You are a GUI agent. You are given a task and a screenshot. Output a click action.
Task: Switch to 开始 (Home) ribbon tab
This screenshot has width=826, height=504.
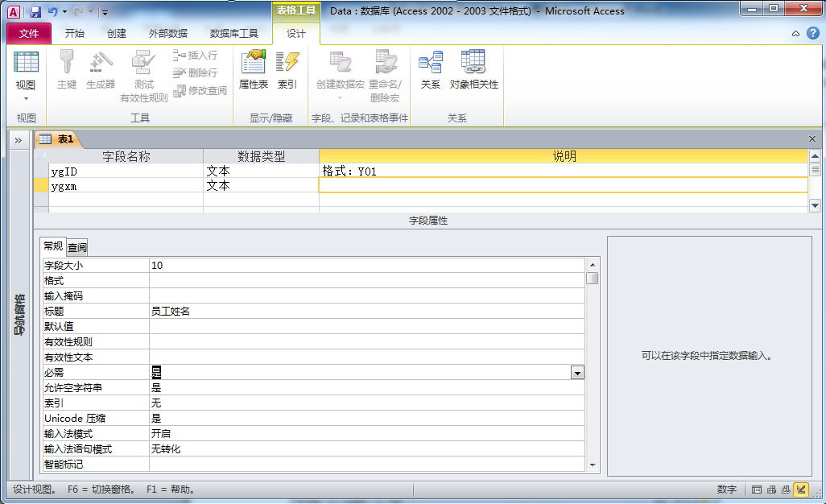[x=74, y=34]
